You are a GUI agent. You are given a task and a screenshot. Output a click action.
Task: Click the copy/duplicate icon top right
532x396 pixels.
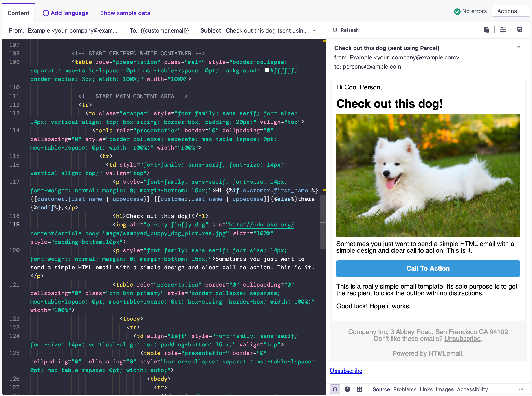pos(486,30)
